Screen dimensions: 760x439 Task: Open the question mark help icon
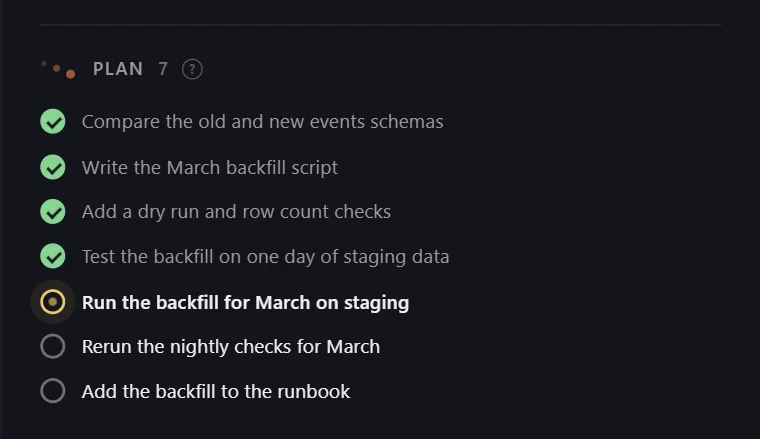coord(192,69)
